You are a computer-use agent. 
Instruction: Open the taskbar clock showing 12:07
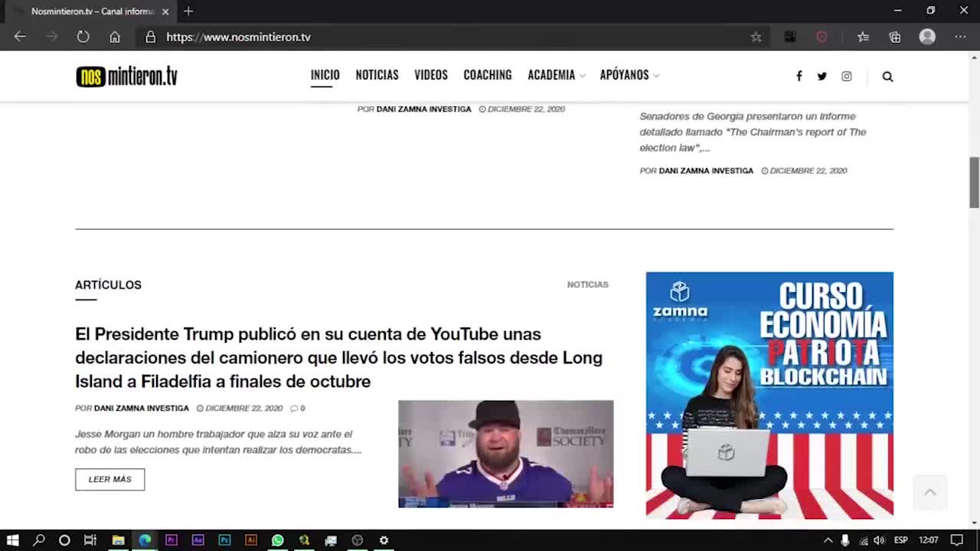[929, 540]
